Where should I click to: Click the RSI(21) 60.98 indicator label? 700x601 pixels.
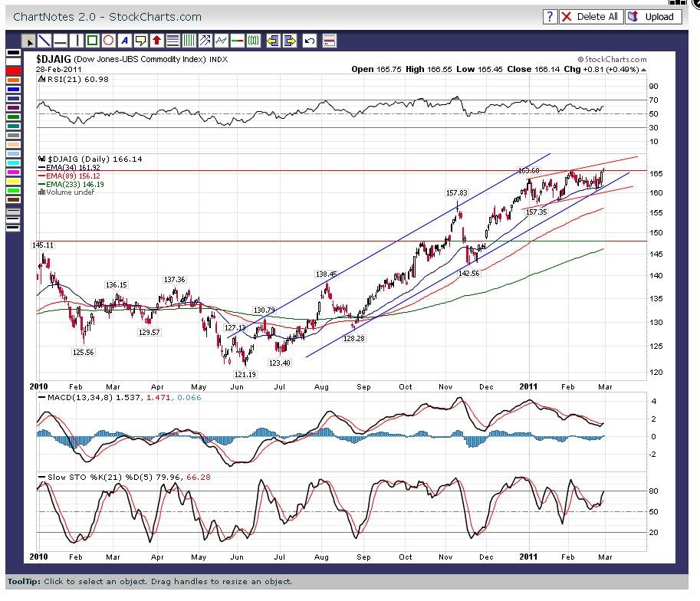pos(74,80)
